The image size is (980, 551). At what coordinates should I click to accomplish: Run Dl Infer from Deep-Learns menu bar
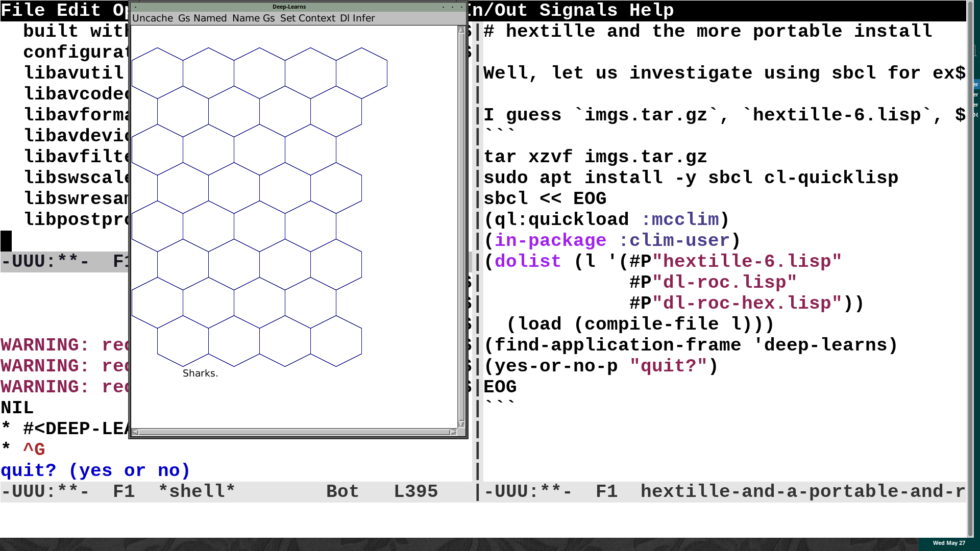[357, 18]
